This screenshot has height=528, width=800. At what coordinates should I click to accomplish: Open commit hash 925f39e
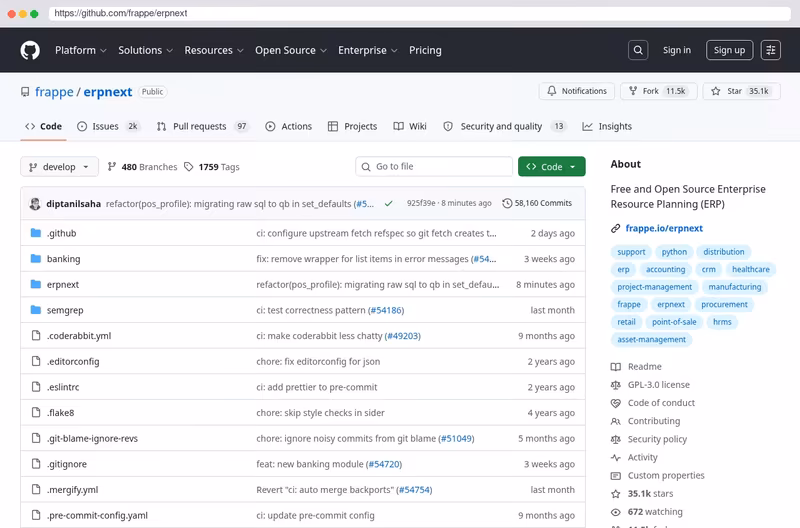pyautogui.click(x=421, y=203)
